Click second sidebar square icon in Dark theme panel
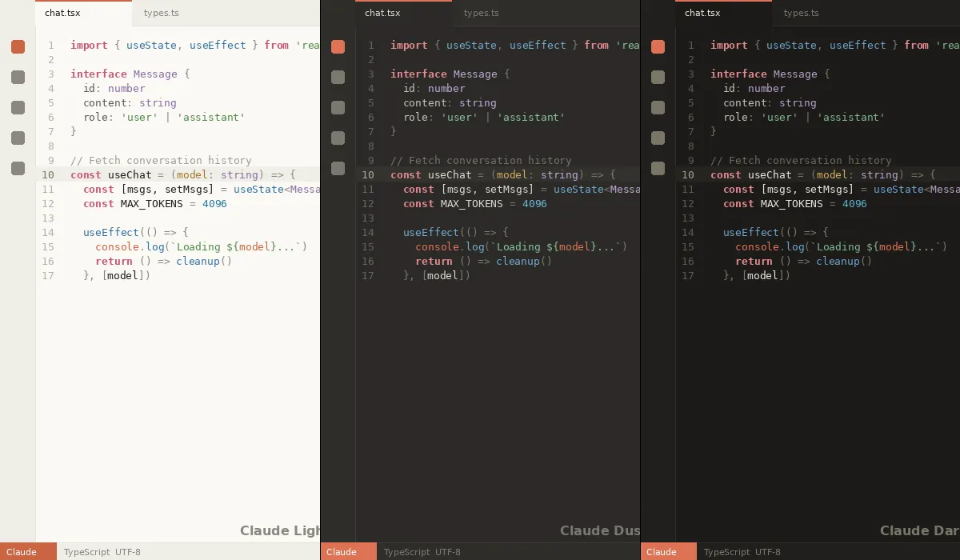This screenshot has height=560, width=960. tap(658, 78)
